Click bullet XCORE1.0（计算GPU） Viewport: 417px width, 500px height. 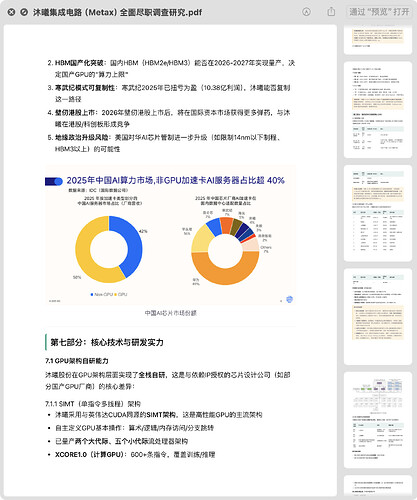[x=135, y=455]
